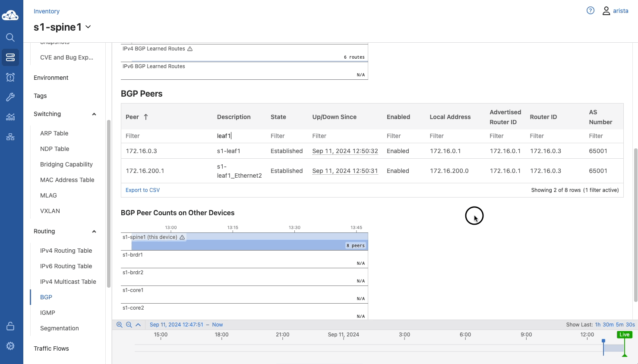Collapse the Routing section
The height and width of the screenshot is (364, 638).
[x=94, y=232]
